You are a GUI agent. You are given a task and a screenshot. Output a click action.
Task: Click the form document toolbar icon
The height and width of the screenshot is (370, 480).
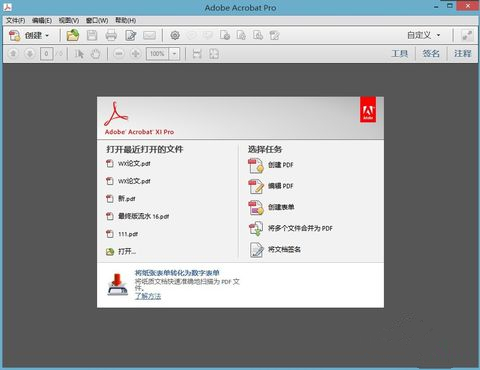pyautogui.click(x=274, y=35)
